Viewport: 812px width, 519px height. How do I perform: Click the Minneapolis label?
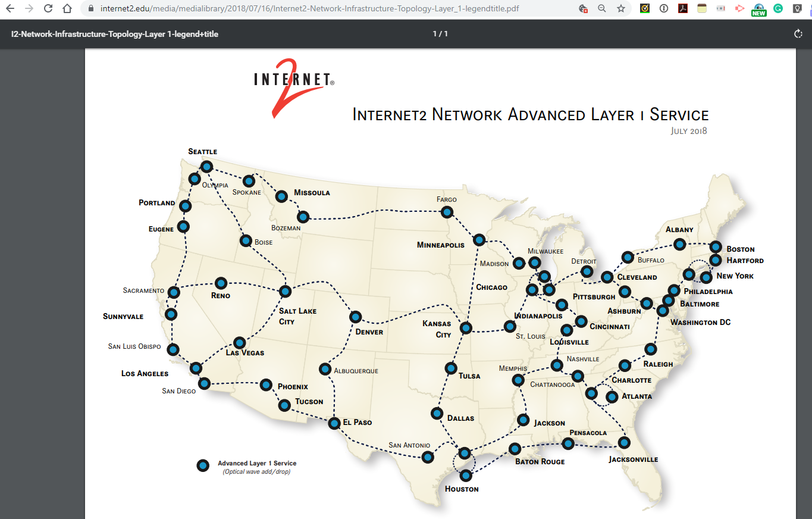coord(441,245)
